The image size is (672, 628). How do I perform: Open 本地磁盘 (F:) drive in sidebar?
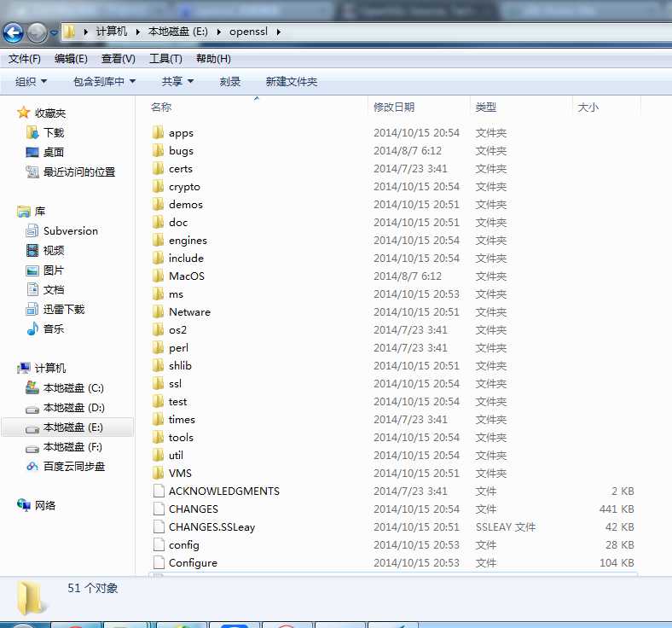[x=64, y=447]
